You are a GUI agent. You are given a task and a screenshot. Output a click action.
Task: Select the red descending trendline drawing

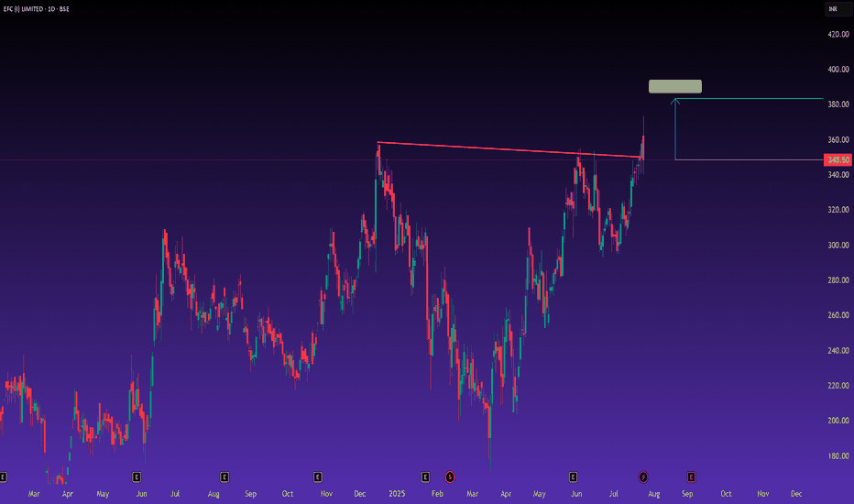[509, 150]
